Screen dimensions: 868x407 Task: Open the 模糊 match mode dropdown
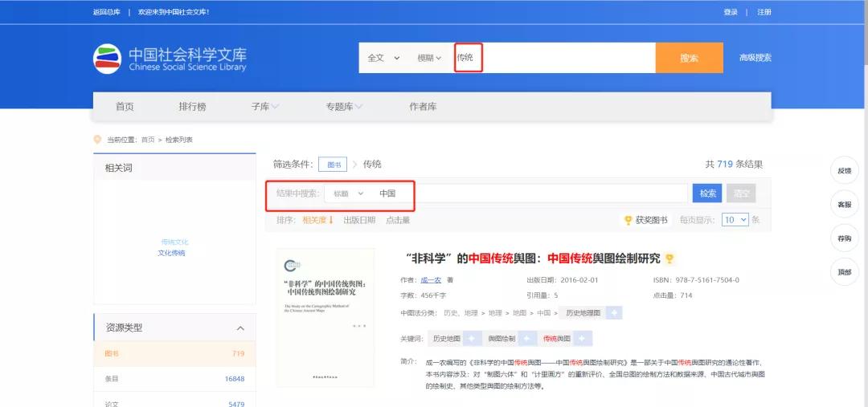click(429, 58)
